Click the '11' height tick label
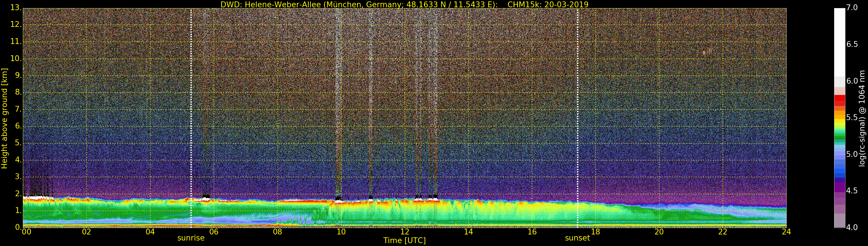Image resolution: width=868 pixels, height=246 pixels. click(16, 41)
